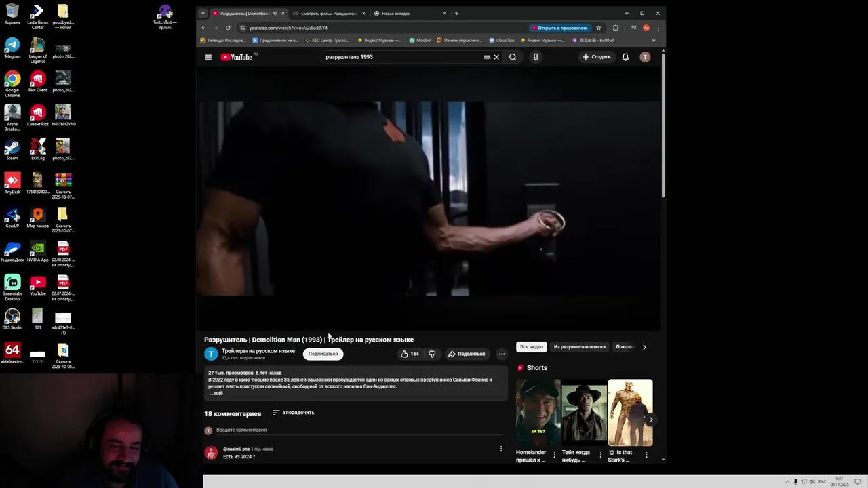
Task: Open the tab search dropdown arrow
Action: tap(203, 13)
